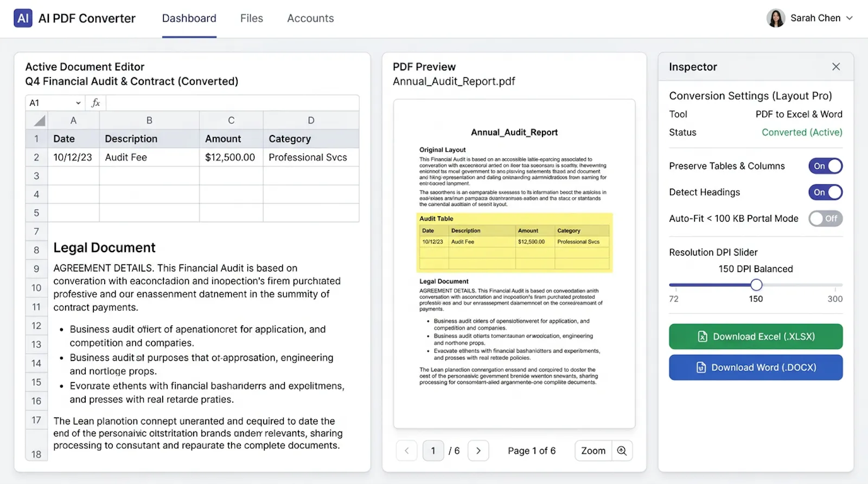Select column D header
The height and width of the screenshot is (484, 868).
[311, 120]
